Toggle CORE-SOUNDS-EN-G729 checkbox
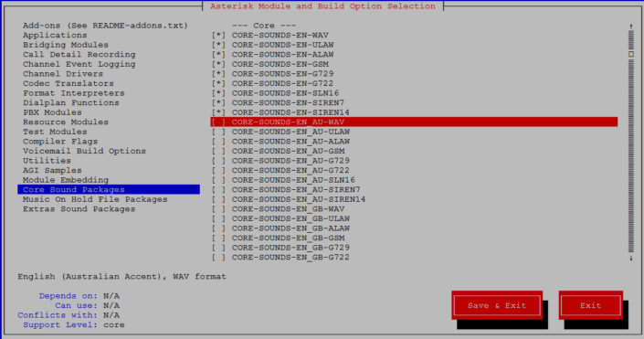644x339 pixels. [x=218, y=74]
